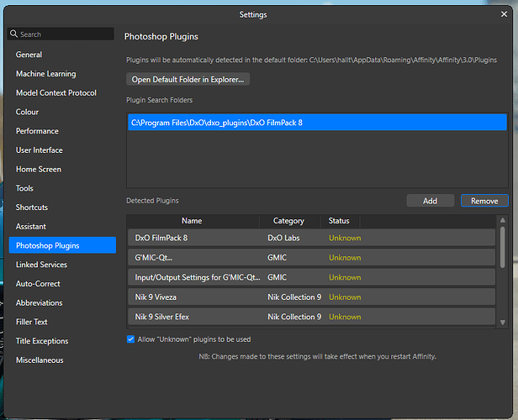
Task: Select the G'MIC-Qt... plugin row
Action: [311, 257]
